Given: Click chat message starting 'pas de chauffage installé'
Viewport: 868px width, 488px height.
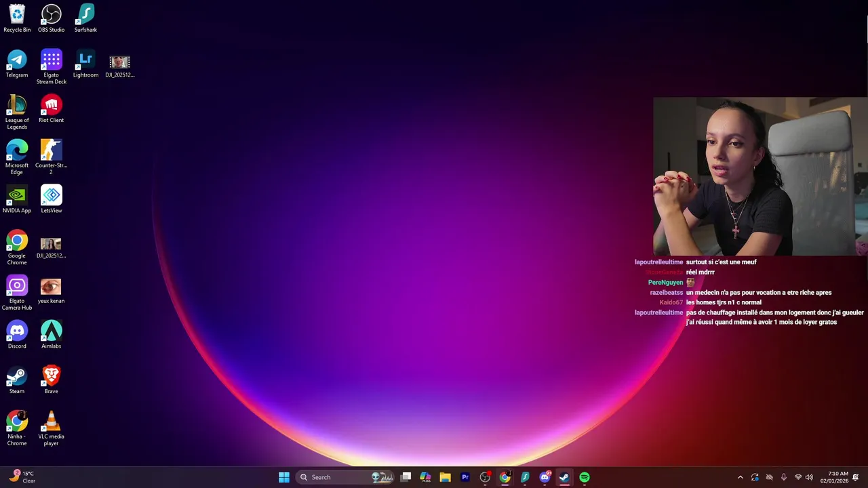Looking at the screenshot, I should pos(774,317).
